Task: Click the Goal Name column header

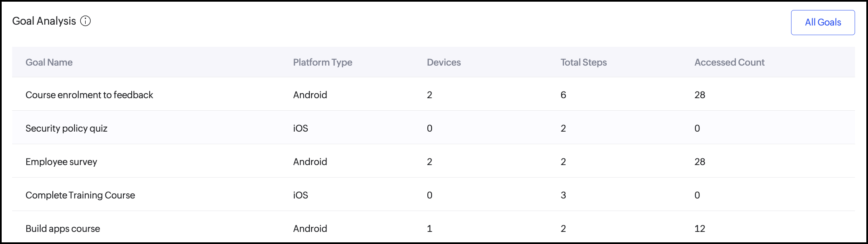Action: (49, 62)
